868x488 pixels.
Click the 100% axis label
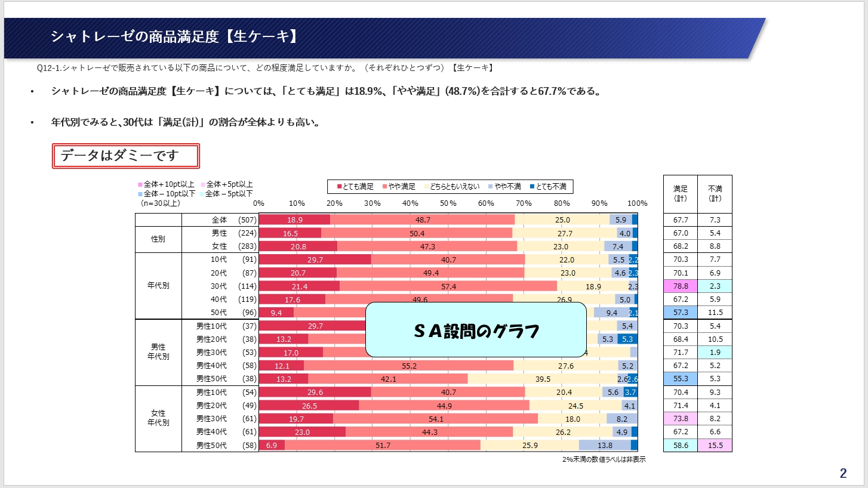pos(637,203)
